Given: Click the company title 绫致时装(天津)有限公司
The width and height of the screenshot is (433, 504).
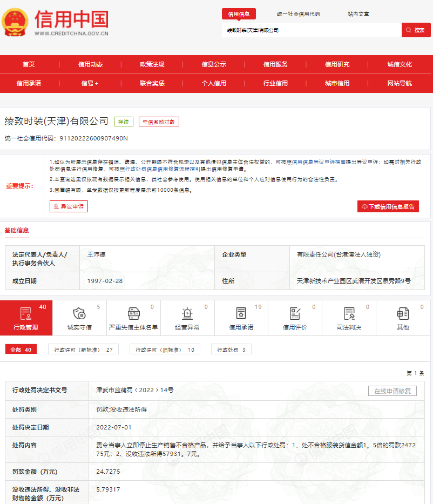Looking at the screenshot, I should pyautogui.click(x=57, y=121).
